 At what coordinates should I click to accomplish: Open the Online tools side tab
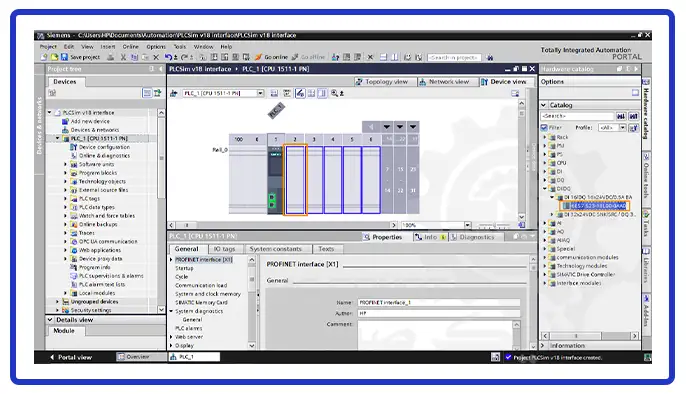pyautogui.click(x=646, y=175)
